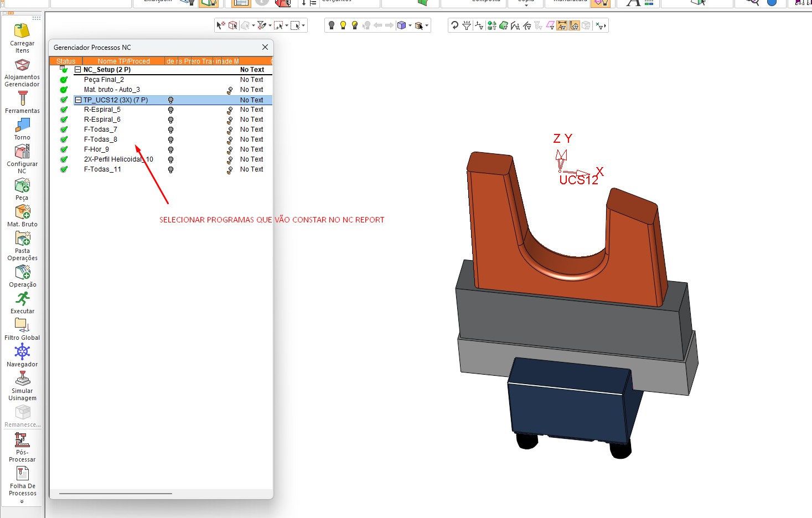
Task: Toggle bulb visibility for R-Espiral_6
Action: [x=170, y=120]
